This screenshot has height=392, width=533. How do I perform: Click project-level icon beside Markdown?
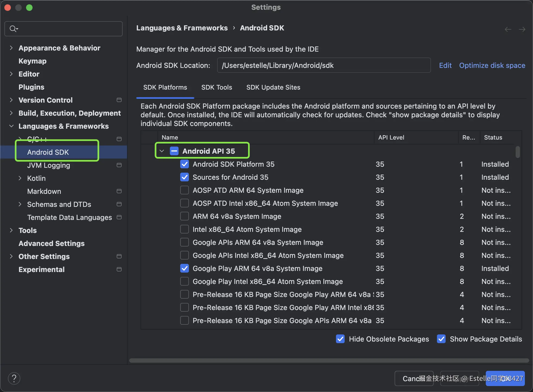(x=119, y=191)
